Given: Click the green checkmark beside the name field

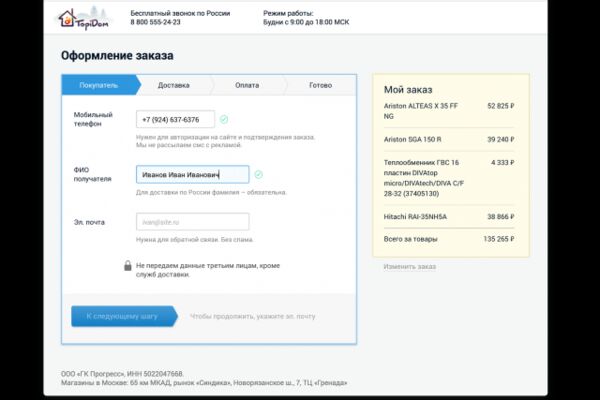Looking at the screenshot, I should coord(259,175).
